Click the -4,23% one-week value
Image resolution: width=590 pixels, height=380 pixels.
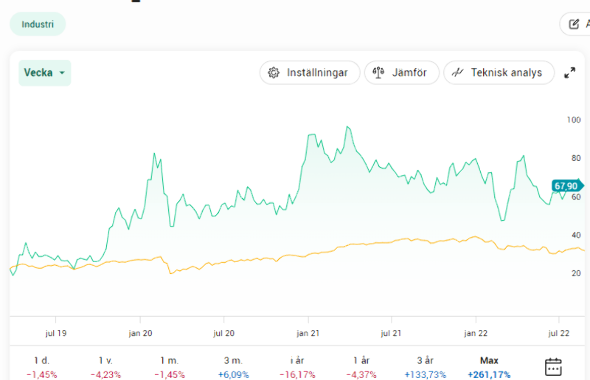[106, 375]
